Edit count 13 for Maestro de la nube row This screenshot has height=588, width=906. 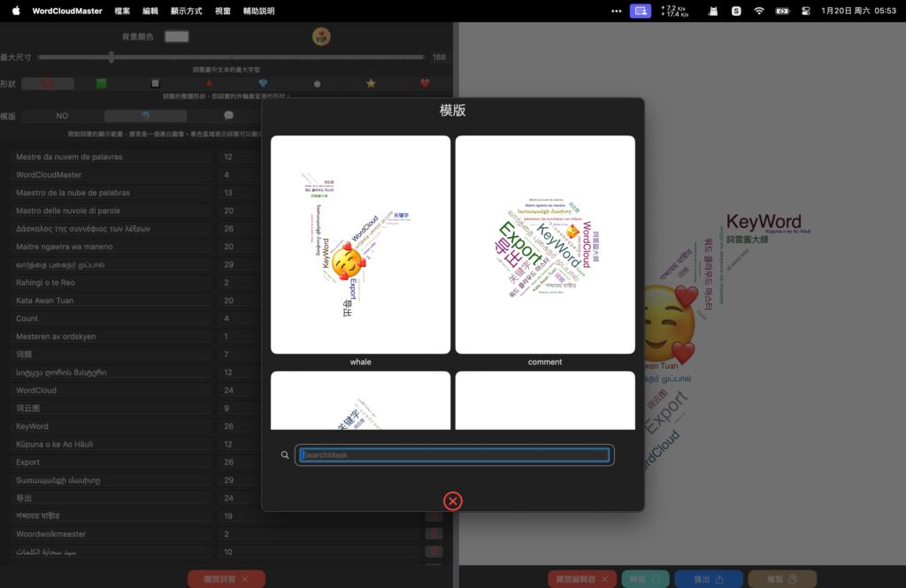240,193
